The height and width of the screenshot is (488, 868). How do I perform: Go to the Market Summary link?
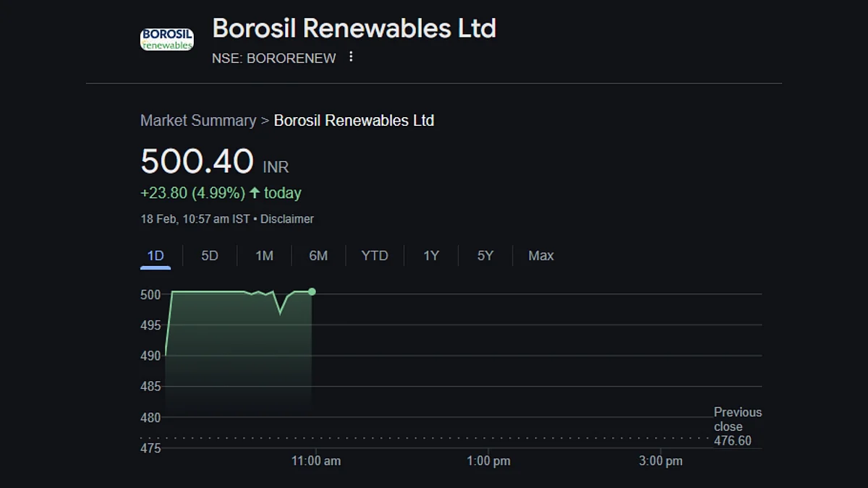[198, 121]
